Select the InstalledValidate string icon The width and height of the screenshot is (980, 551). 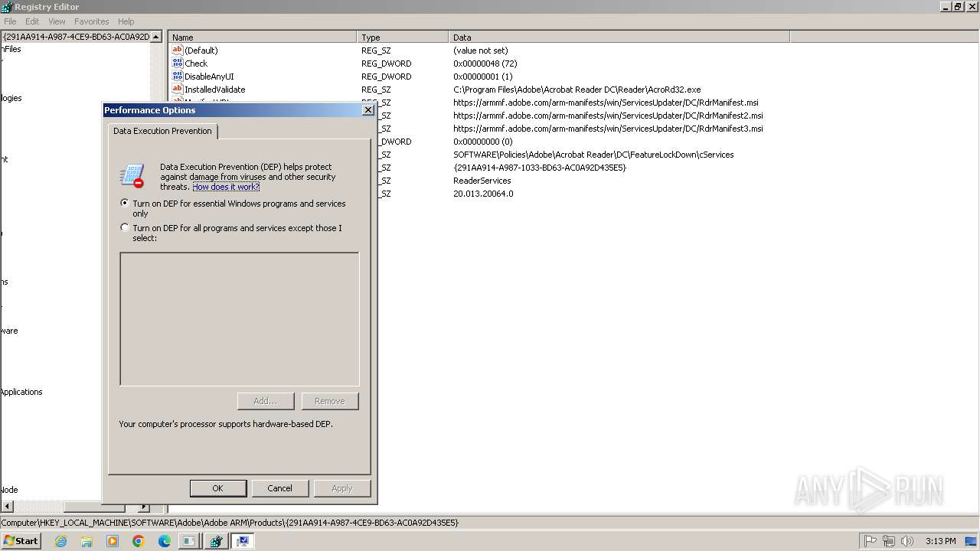(178, 90)
